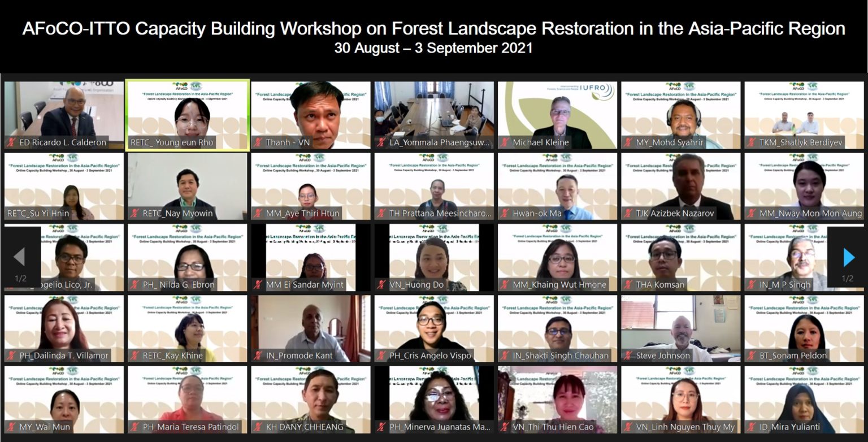Viewport: 868px width, 442px height.
Task: Click muted mic icon beside Thanh - VN
Action: 258,142
